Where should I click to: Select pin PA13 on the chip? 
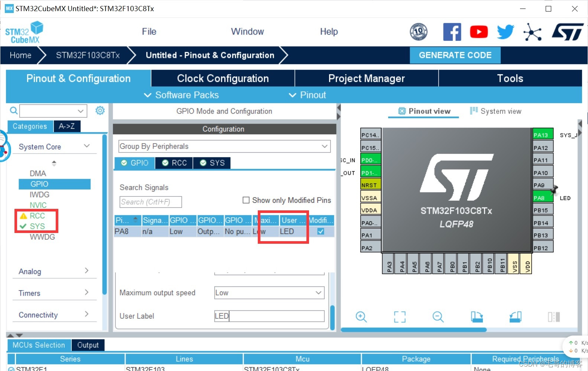point(543,135)
